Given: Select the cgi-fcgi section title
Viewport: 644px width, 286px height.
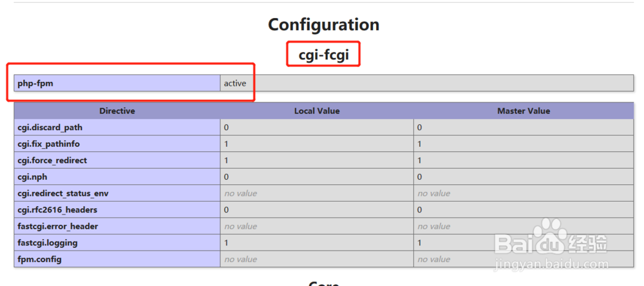Looking at the screenshot, I should (x=324, y=54).
